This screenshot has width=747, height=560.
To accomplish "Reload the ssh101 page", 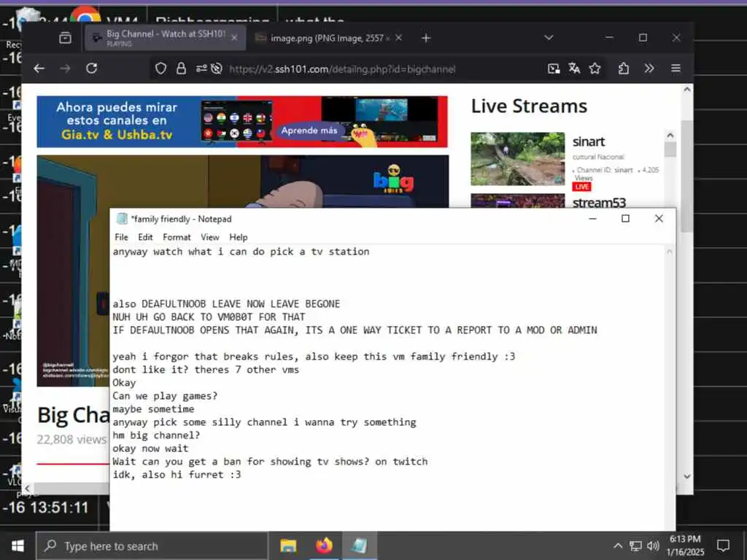I will point(91,69).
